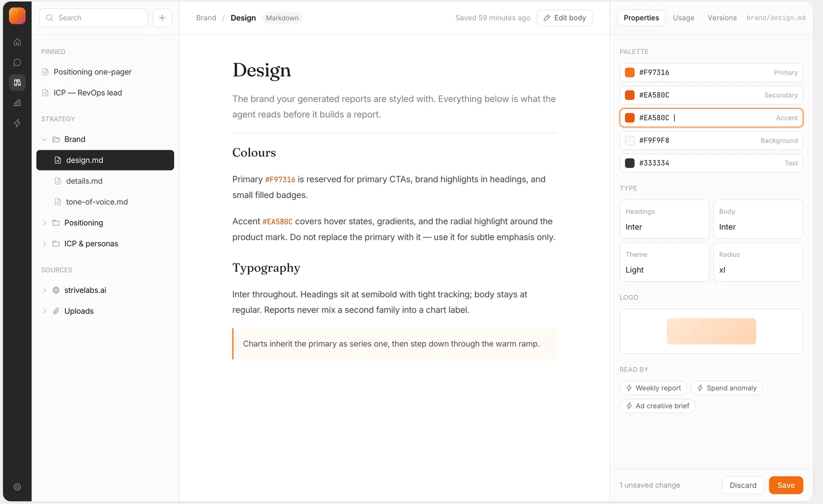
Task: Click the Design breadcrumb item
Action: (243, 18)
